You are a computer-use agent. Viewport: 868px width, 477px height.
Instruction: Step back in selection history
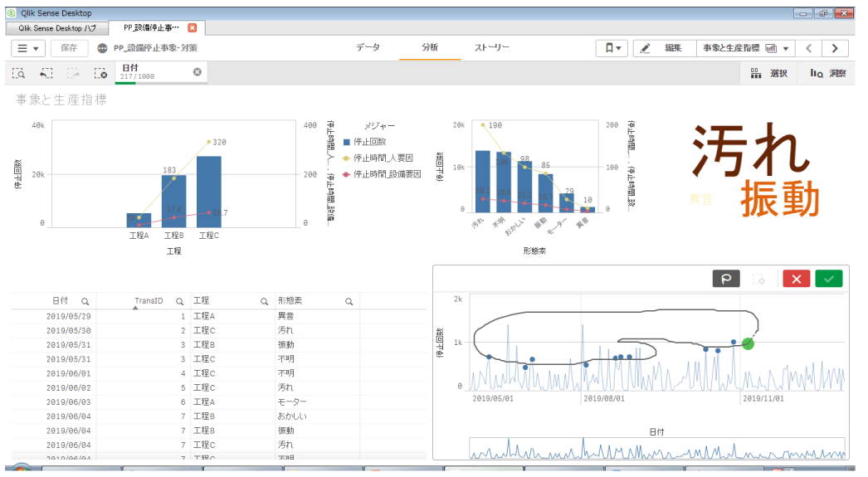tap(46, 74)
